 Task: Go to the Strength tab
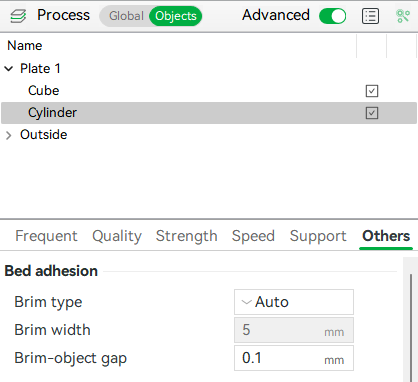187,236
